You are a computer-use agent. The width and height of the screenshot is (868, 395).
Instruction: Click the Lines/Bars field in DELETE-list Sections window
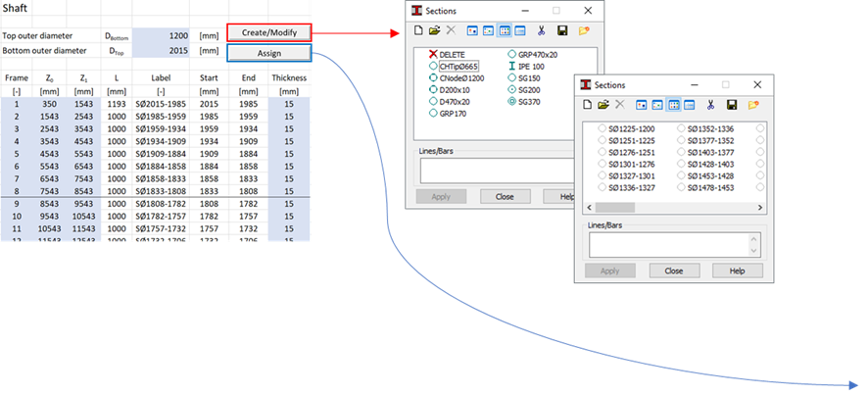[x=497, y=171]
